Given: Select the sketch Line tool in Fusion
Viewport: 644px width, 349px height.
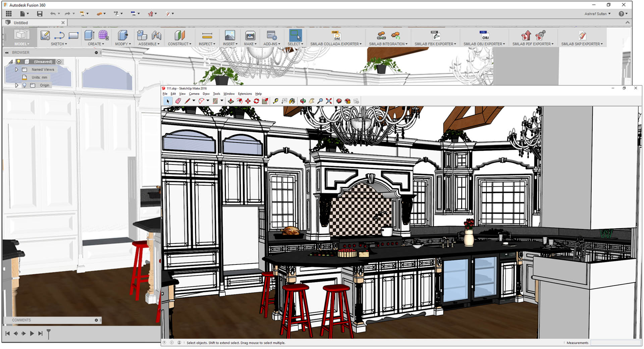Looking at the screenshot, I should [59, 35].
